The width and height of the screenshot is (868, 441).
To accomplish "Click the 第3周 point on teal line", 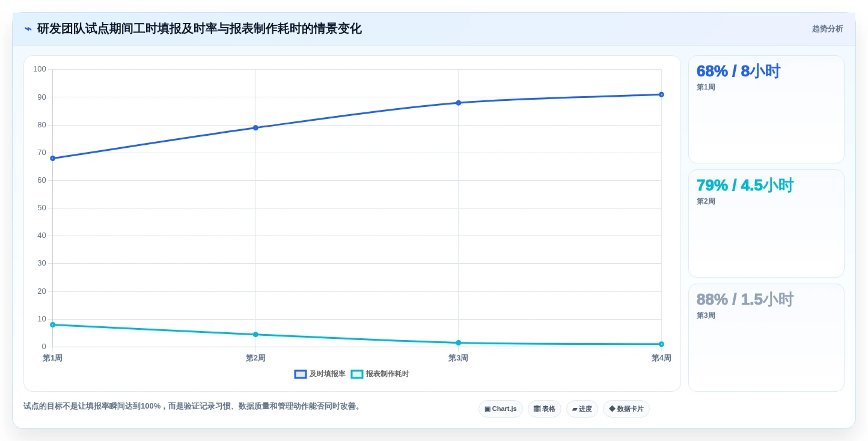I will (x=459, y=343).
